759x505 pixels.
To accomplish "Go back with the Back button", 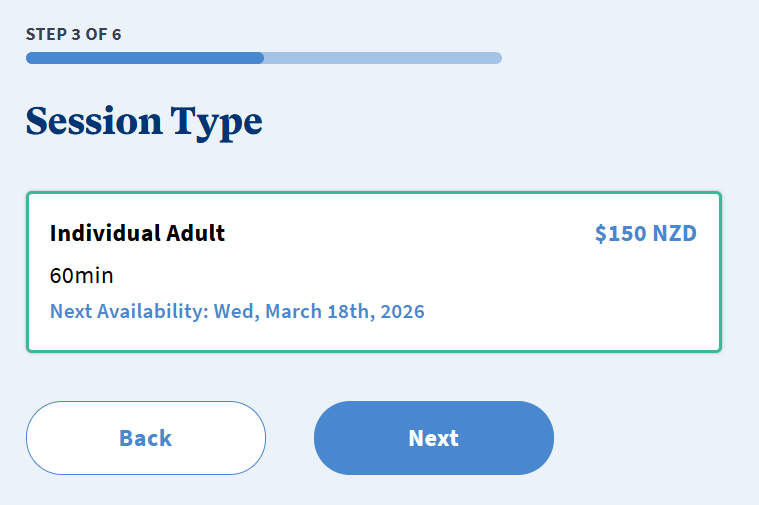I will tap(146, 438).
